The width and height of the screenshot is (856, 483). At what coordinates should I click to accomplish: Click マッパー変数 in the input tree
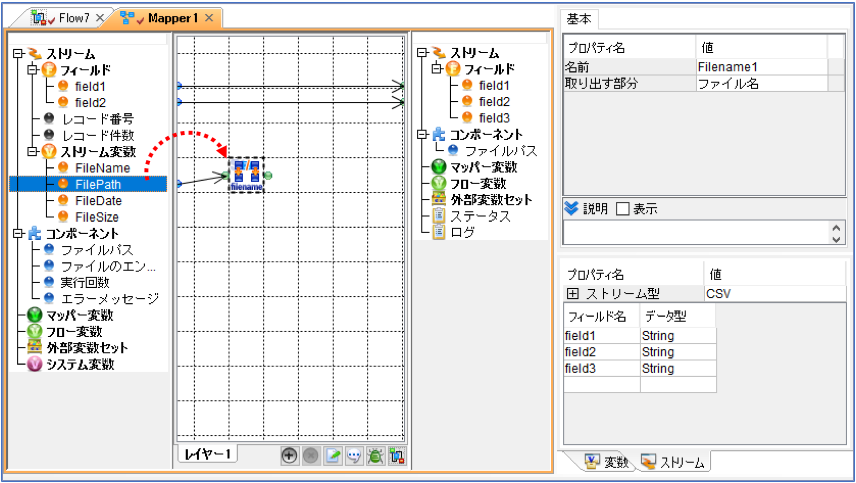[x=79, y=315]
